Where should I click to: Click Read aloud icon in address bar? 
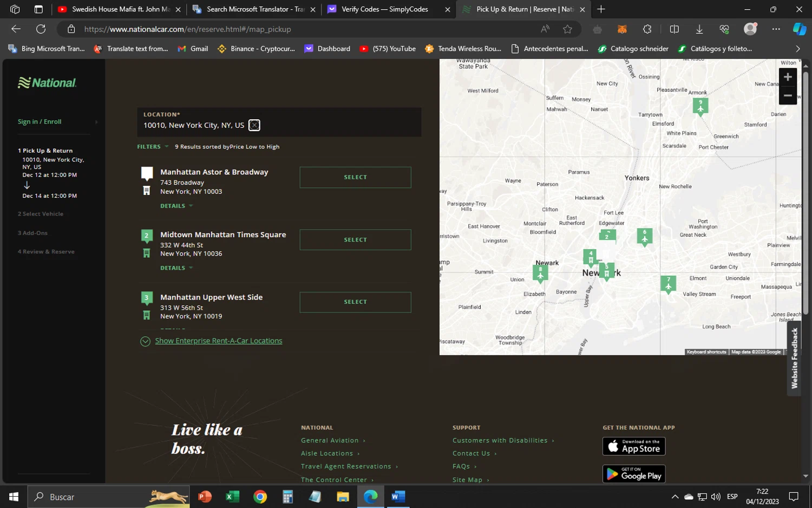coord(545,29)
